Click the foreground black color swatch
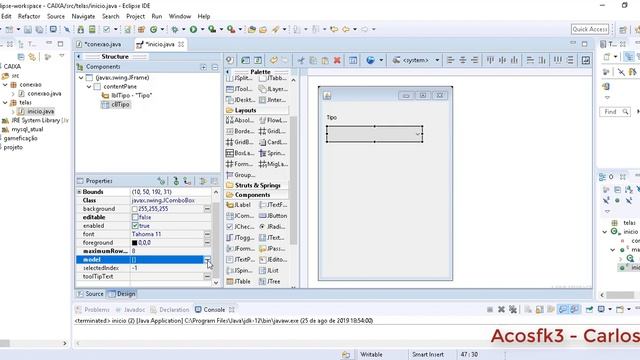Image resolution: width=640 pixels, height=360 pixels. click(134, 243)
